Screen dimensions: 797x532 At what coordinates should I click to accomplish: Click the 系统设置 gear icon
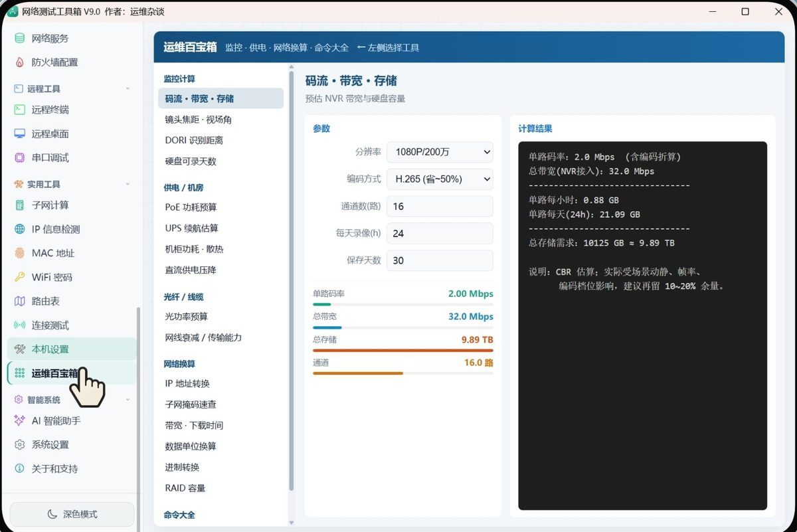[x=20, y=444]
